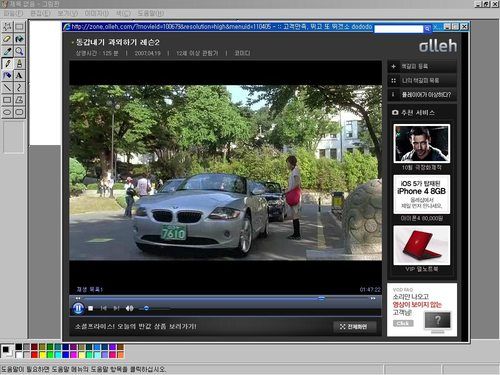Image resolution: width=500 pixels, height=375 pixels.
Task: Pick the navy blue swatch
Action: (x=66, y=347)
